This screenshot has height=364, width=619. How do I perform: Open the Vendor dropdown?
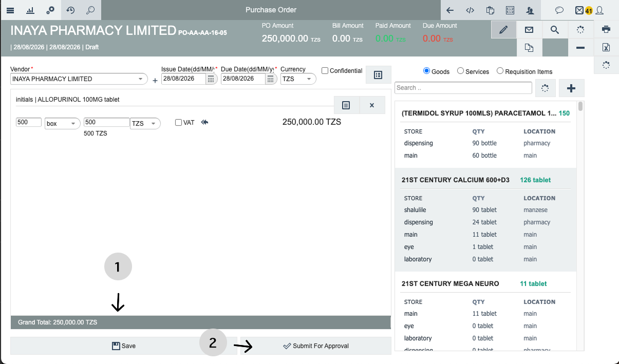(x=79, y=79)
